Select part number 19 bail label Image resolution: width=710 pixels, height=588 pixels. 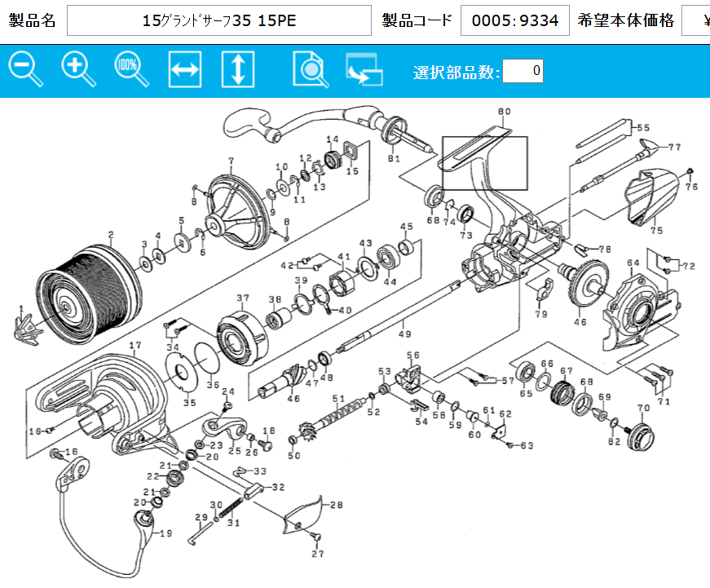tap(165, 533)
